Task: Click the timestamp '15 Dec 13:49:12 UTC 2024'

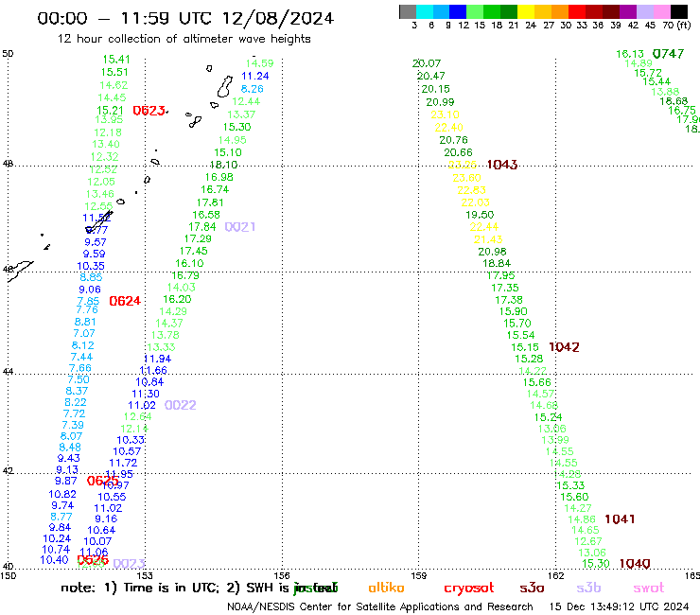Action: 619,606
